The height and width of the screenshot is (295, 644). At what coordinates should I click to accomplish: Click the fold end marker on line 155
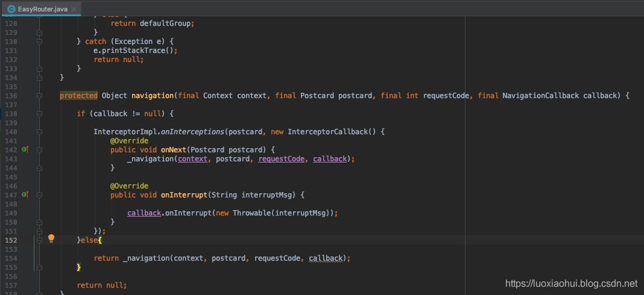click(39, 267)
